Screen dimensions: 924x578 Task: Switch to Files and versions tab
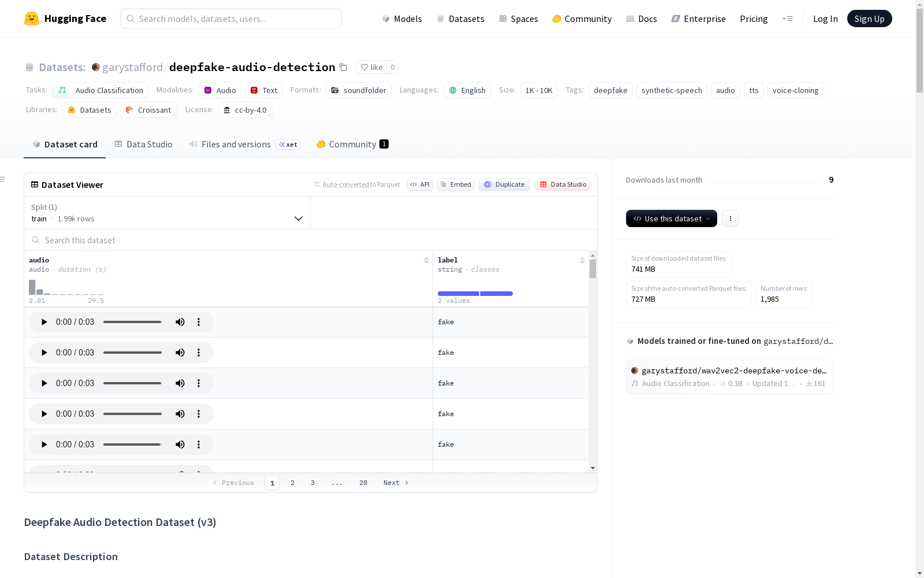coord(244,144)
